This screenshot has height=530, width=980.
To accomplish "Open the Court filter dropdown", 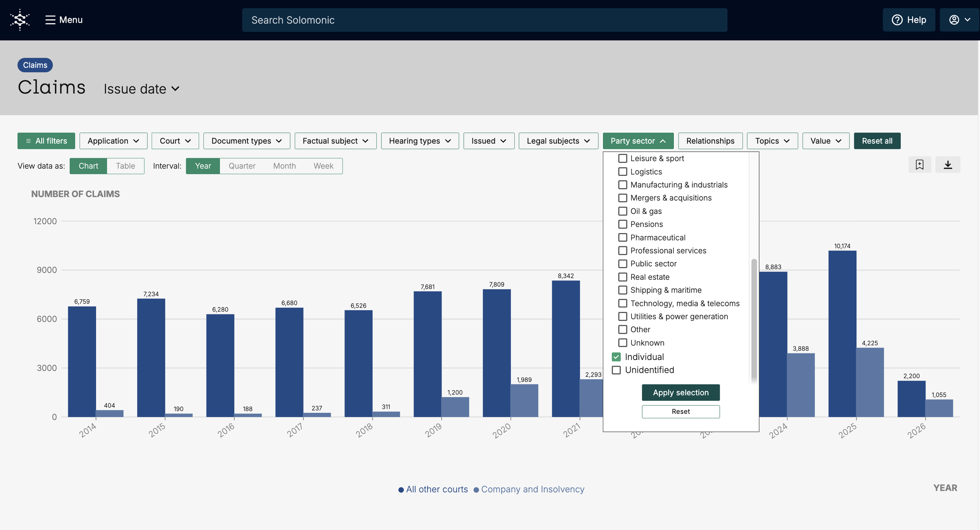I will pos(175,141).
